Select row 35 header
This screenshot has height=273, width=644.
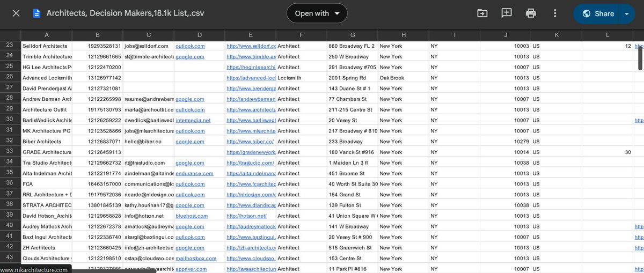point(10,173)
